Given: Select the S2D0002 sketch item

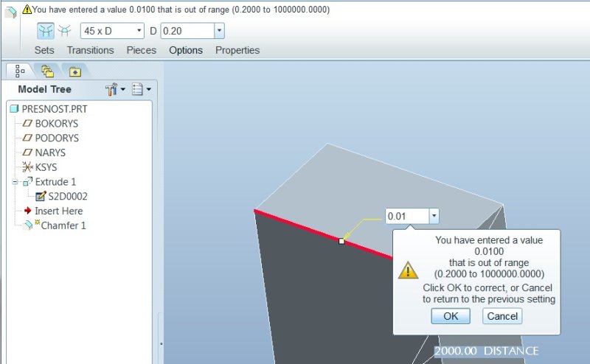Looking at the screenshot, I should coord(68,196).
